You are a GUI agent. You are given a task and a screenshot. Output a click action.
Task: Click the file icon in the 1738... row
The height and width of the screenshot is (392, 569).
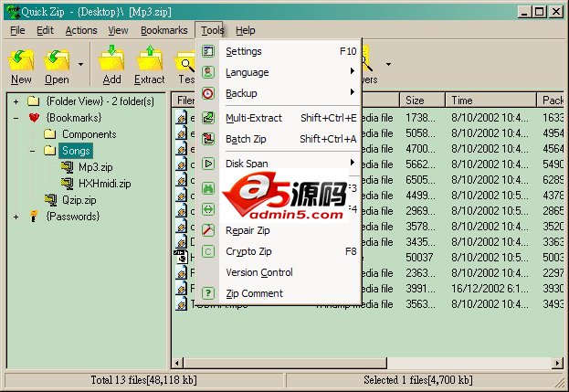pos(182,118)
